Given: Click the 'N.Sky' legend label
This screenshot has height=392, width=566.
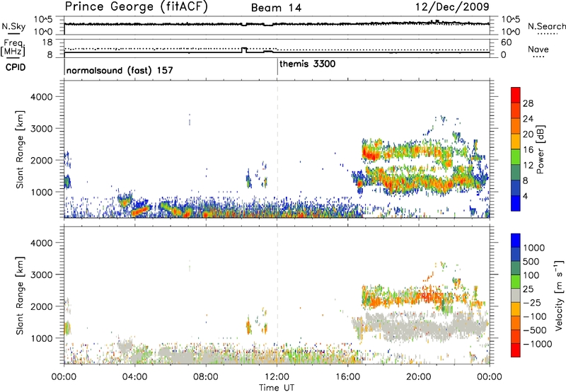Looking at the screenshot, I should (13, 26).
